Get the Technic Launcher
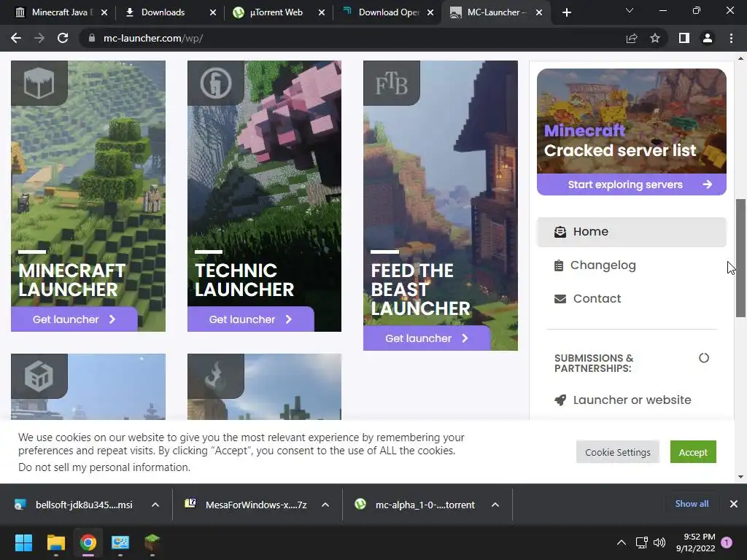 tap(251, 319)
